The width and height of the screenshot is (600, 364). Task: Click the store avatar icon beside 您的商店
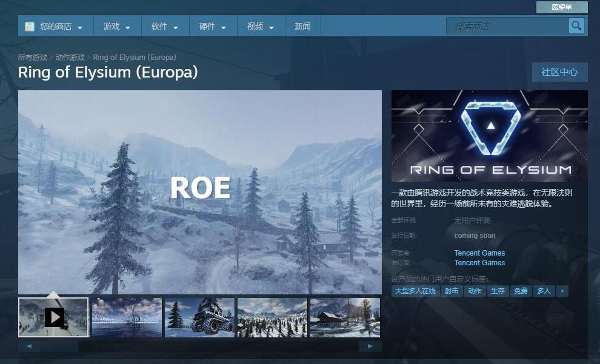pyautogui.click(x=30, y=27)
